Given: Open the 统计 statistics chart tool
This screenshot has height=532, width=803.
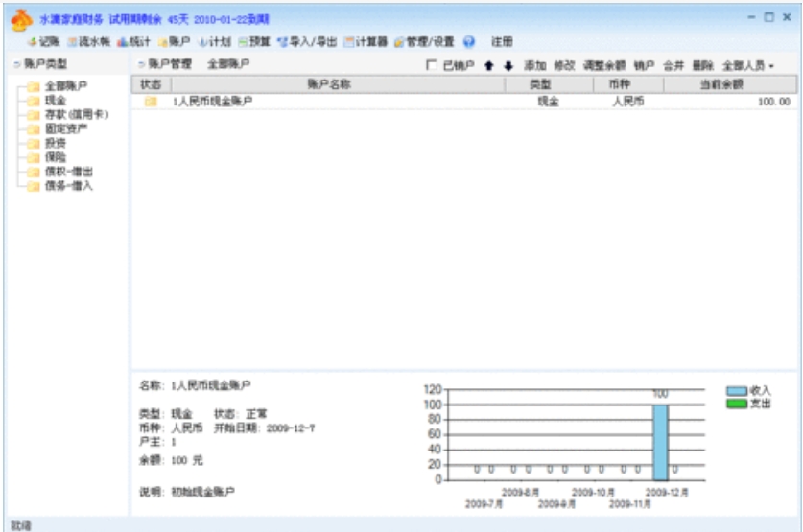Looking at the screenshot, I should pyautogui.click(x=133, y=42).
